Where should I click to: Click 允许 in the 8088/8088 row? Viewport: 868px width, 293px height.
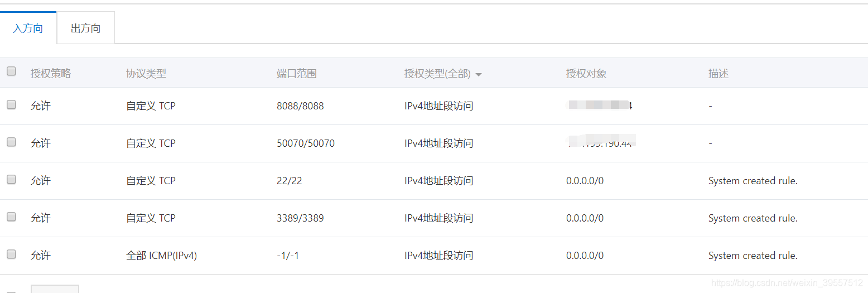click(x=41, y=106)
